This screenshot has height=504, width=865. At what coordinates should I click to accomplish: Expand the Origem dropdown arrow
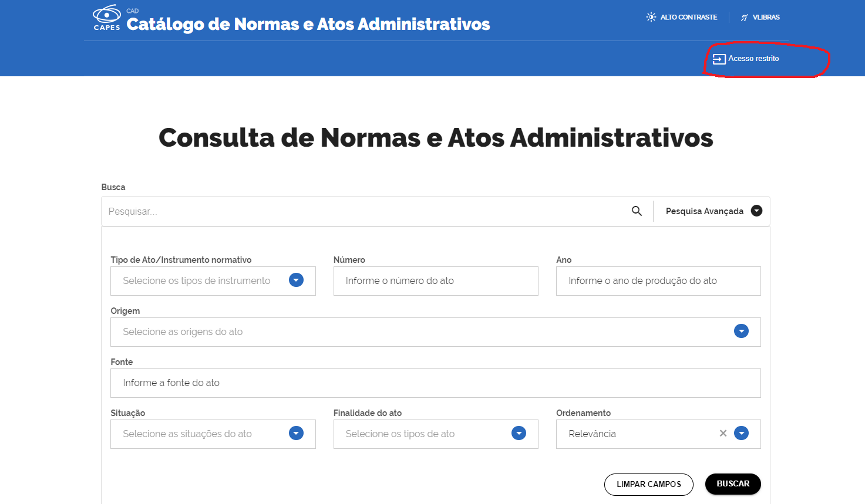click(x=741, y=332)
